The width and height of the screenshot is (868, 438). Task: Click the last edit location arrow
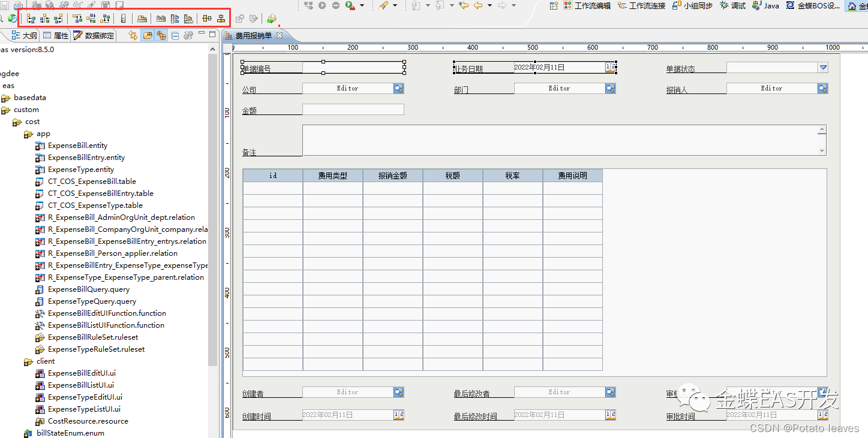463,5
